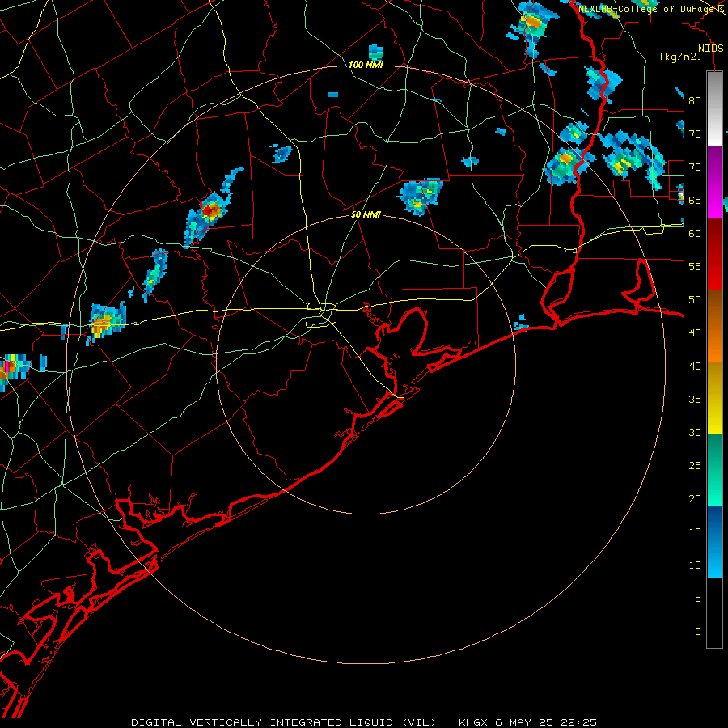Click the green segment of the color bar

click(714, 470)
